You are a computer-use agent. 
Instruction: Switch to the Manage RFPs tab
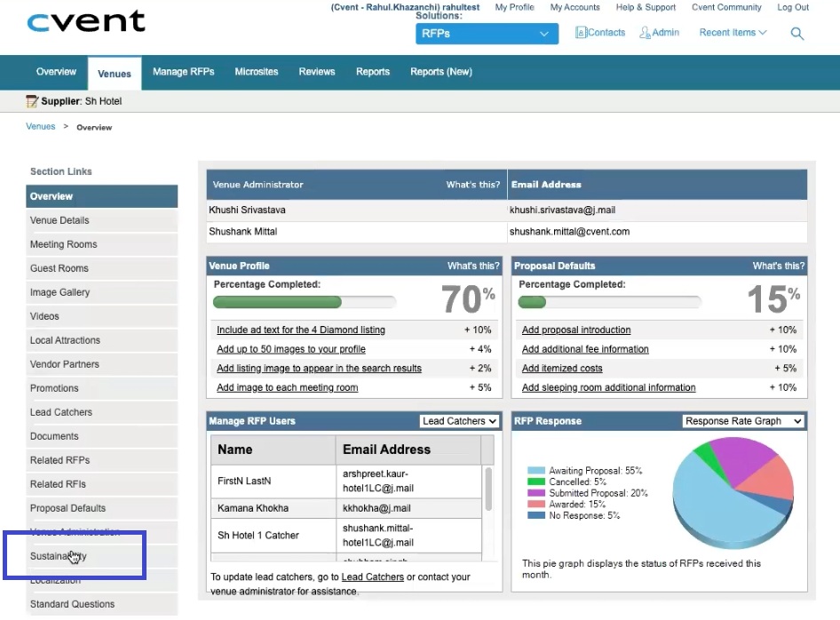tap(183, 72)
